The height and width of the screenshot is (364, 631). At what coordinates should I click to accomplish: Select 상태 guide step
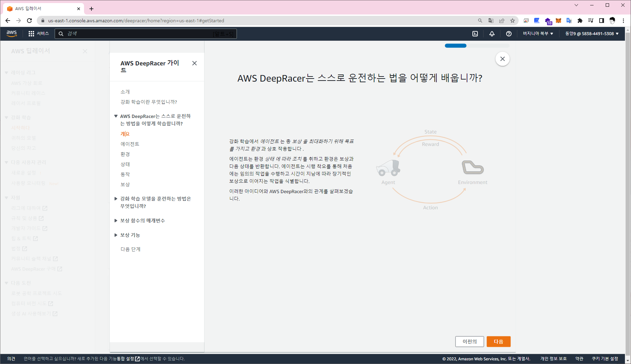pyautogui.click(x=125, y=164)
